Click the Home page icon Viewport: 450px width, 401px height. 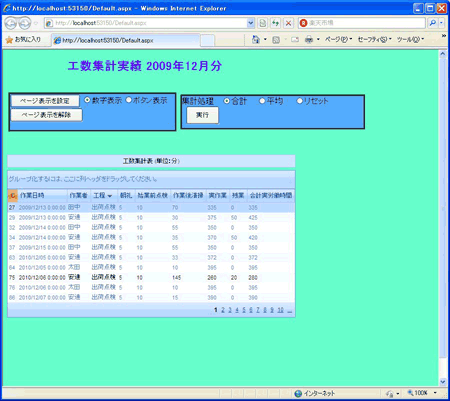click(x=256, y=40)
